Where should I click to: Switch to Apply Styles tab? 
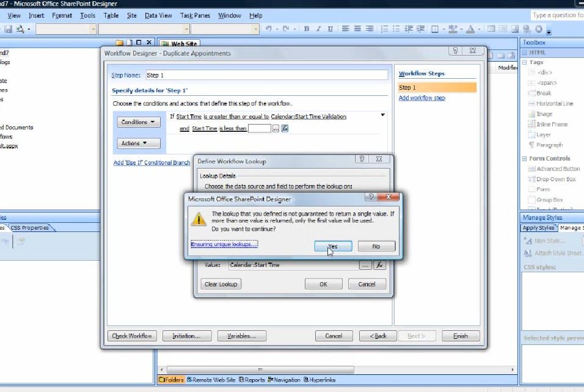click(539, 228)
